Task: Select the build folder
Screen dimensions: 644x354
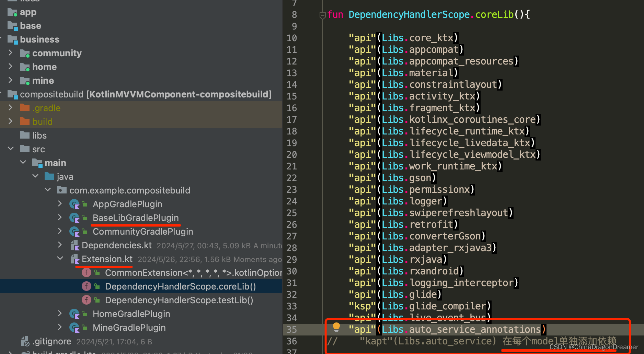Action: pos(43,121)
